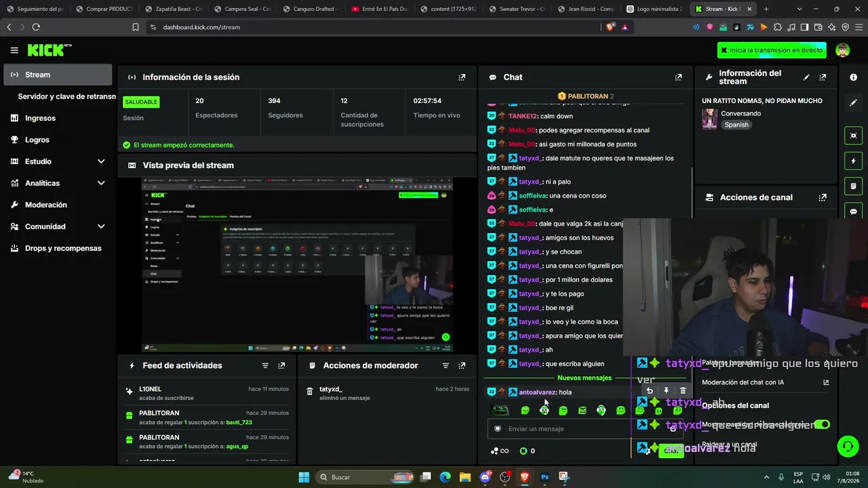Pop out the Información de la sesión panel
Image resolution: width=868 pixels, height=488 pixels.
tap(462, 77)
